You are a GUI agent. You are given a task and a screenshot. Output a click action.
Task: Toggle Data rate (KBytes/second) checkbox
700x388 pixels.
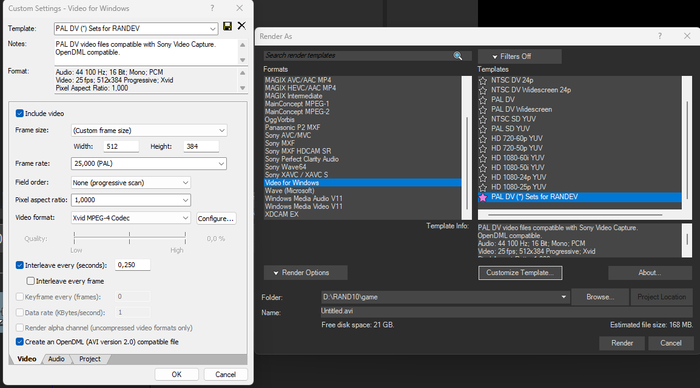click(20, 313)
